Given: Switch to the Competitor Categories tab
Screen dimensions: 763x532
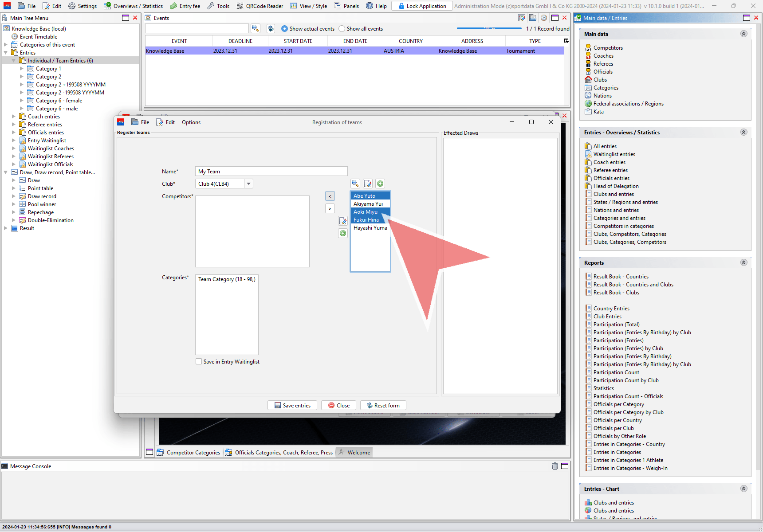Looking at the screenshot, I should pyautogui.click(x=189, y=453).
